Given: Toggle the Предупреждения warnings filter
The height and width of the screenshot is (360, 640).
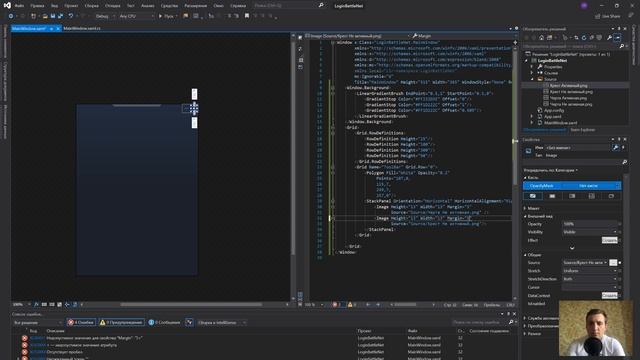Looking at the screenshot, I should coord(122,322).
